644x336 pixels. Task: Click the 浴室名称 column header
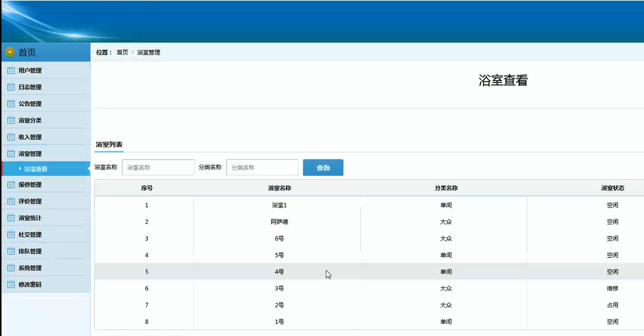point(279,188)
